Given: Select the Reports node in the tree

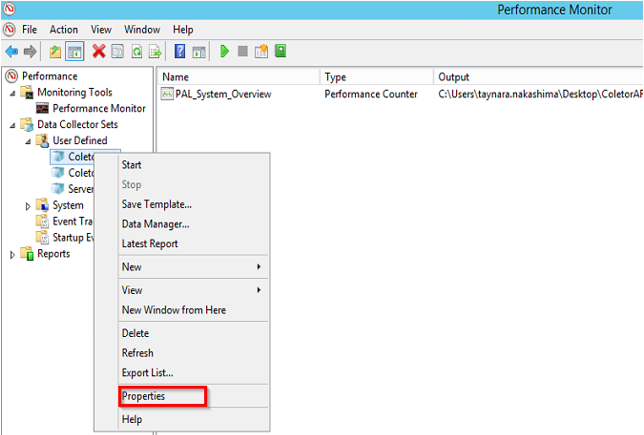Looking at the screenshot, I should [x=53, y=253].
